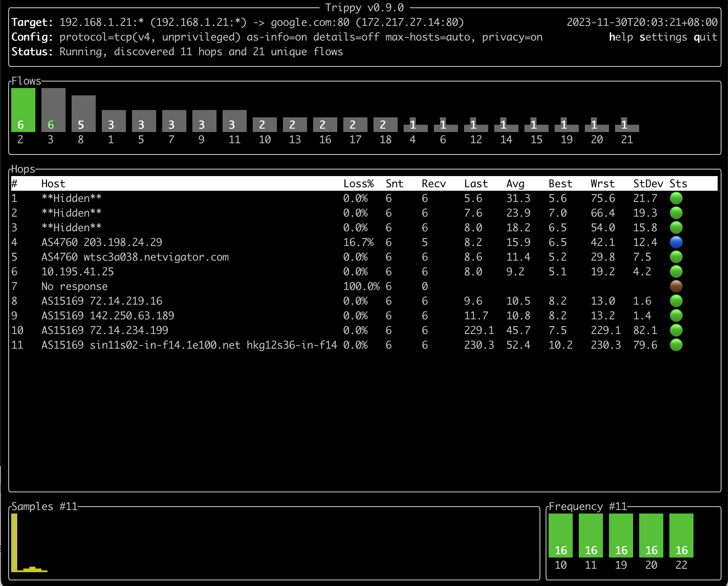Click the green status dot for hop 9

(x=676, y=315)
